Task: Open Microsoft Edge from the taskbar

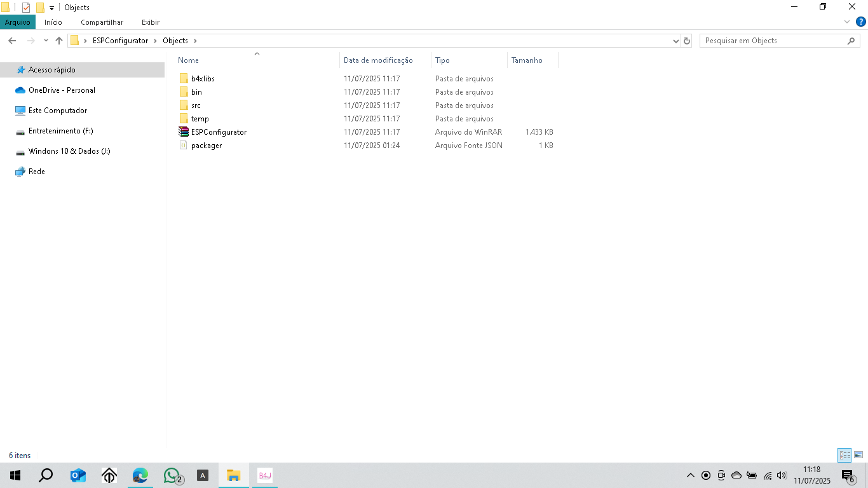Action: coord(140,475)
